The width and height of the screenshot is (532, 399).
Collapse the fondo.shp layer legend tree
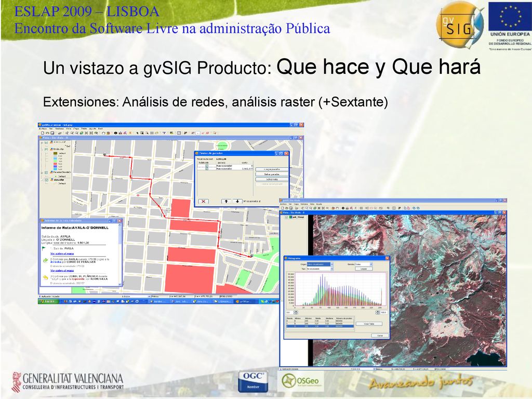point(42,149)
